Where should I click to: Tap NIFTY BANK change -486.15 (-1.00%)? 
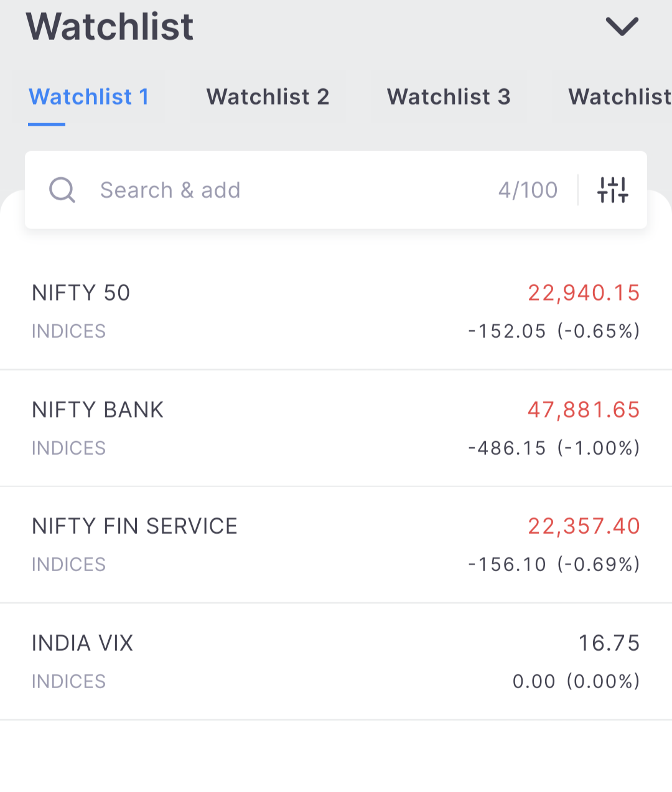pos(554,448)
